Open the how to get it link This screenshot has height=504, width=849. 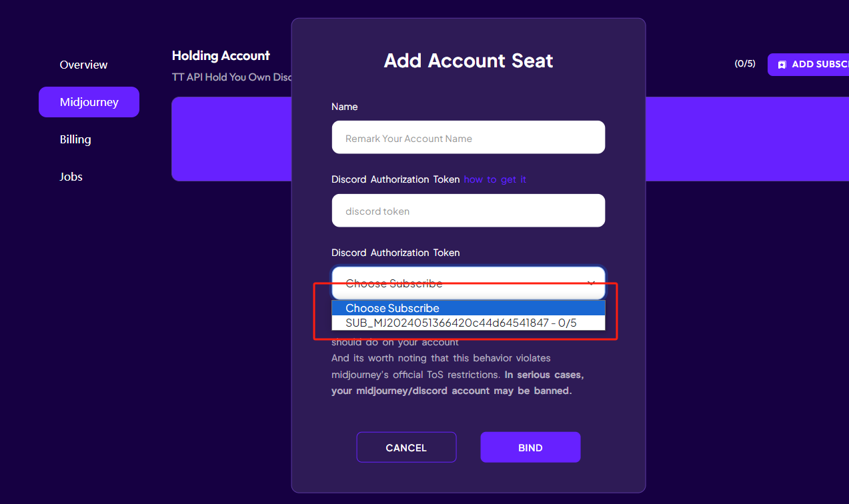coord(495,179)
